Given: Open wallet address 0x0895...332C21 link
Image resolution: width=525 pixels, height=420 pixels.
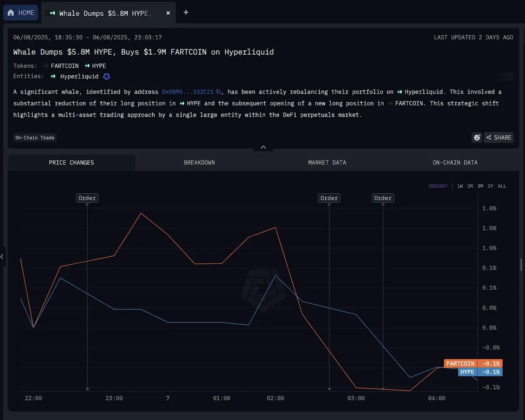Looking at the screenshot, I should (188, 92).
